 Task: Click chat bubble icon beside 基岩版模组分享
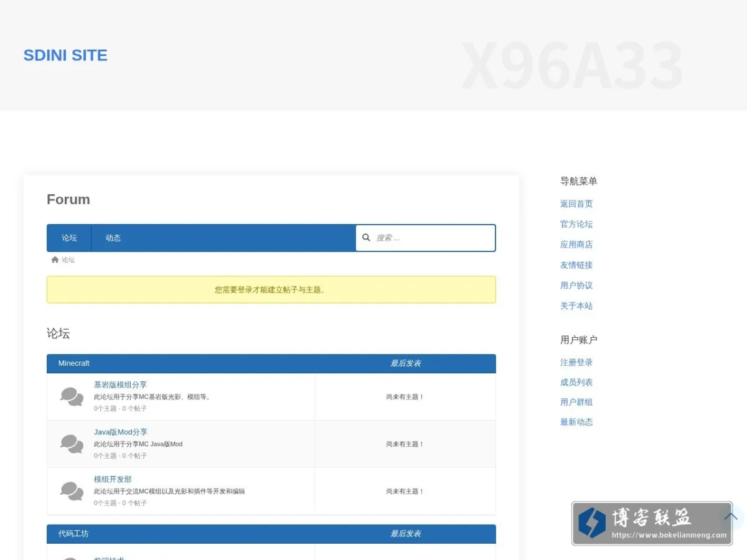point(72,396)
